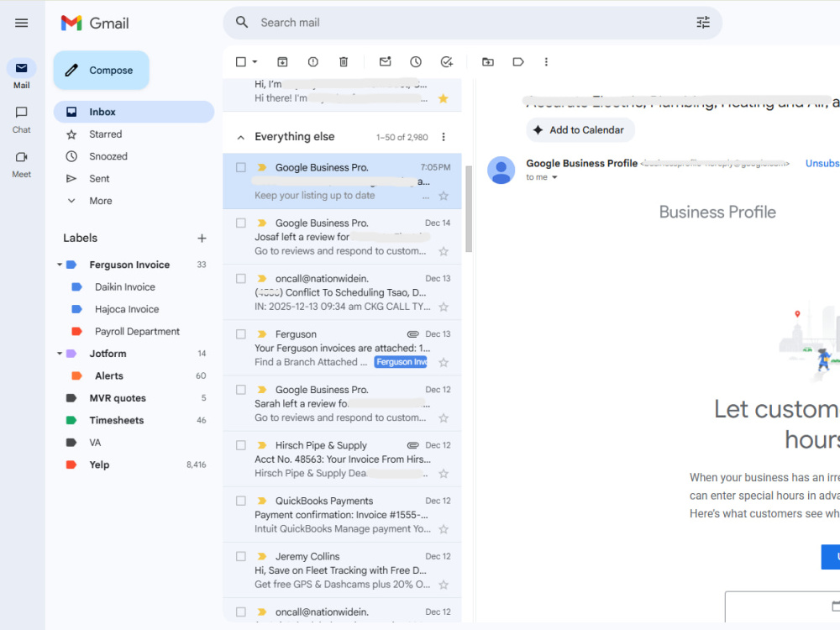Show recipient details arrow next to me
The image size is (840, 630).
pos(554,177)
